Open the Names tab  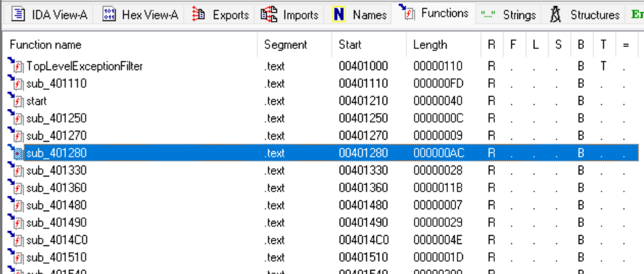pos(359,15)
